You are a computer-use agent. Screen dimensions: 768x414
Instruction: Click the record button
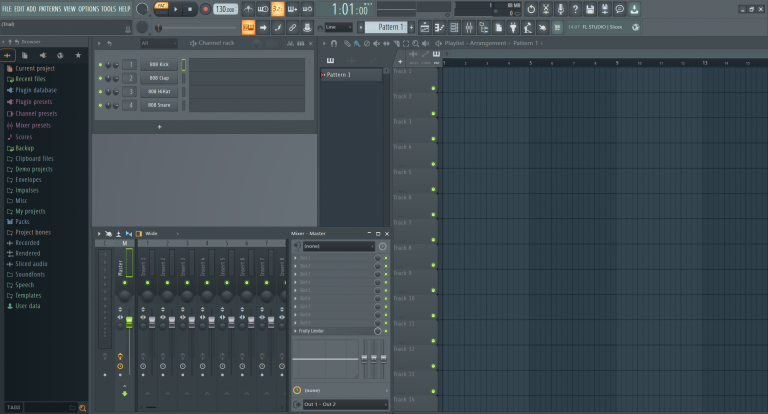pos(206,9)
